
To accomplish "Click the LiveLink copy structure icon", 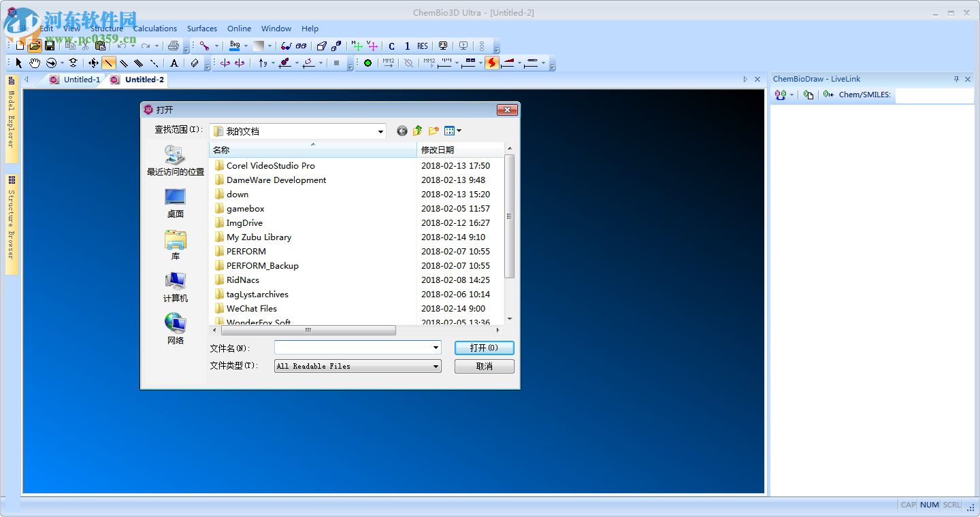I will pos(808,95).
